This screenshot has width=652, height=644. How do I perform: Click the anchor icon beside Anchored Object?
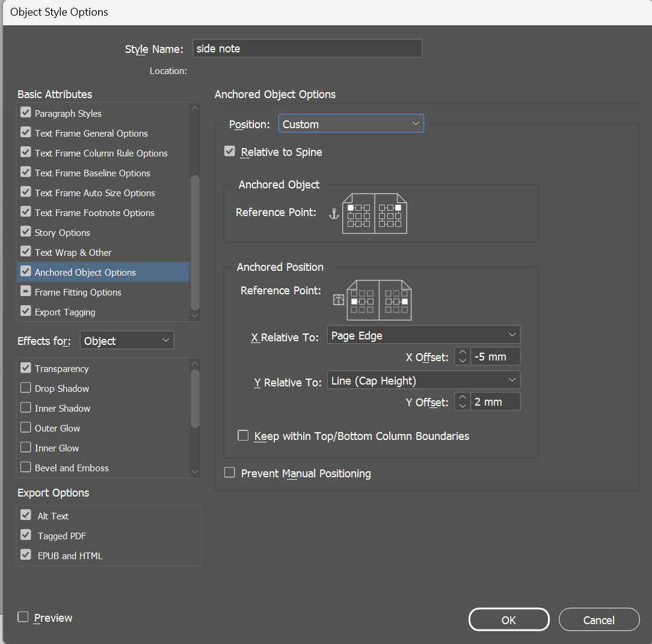(x=334, y=213)
